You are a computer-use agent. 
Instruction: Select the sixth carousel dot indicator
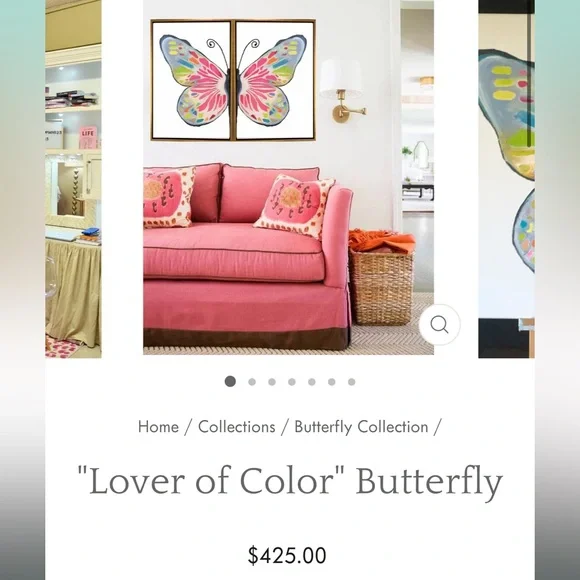(332, 382)
